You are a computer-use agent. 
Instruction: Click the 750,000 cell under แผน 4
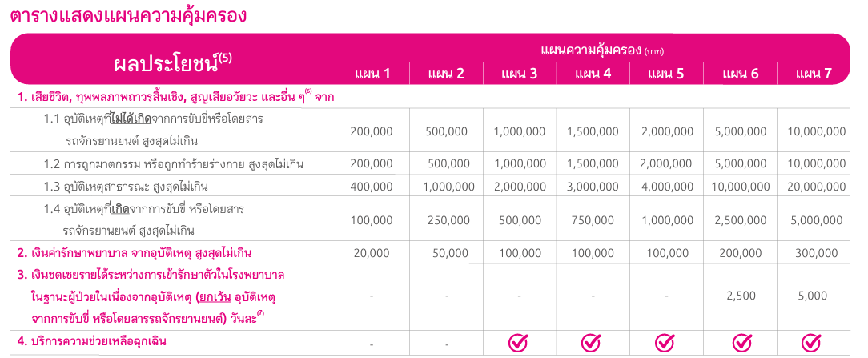point(591,220)
